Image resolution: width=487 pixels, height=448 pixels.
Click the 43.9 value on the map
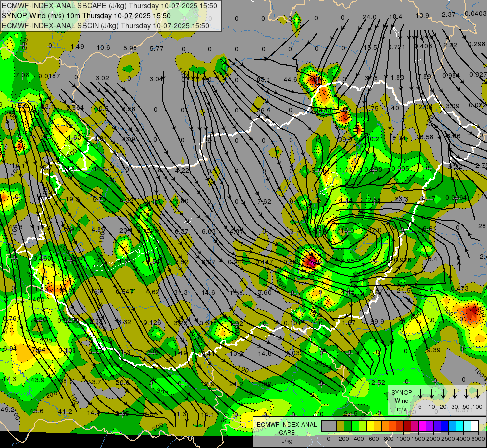tap(37, 380)
